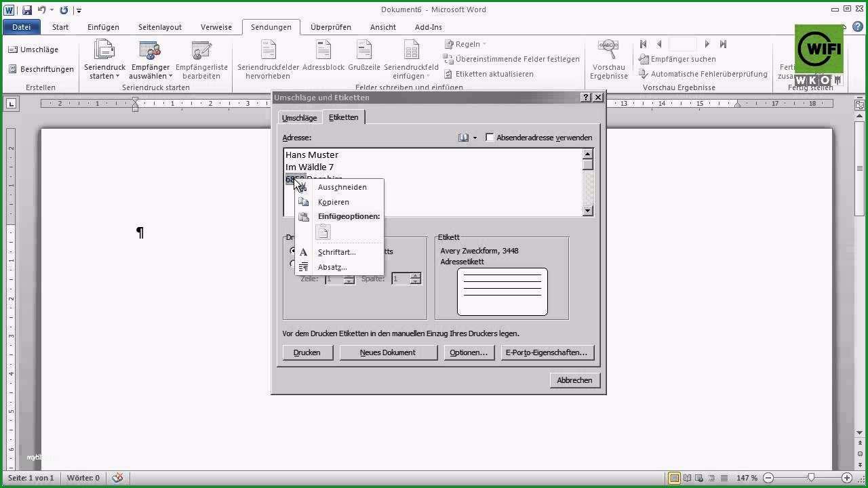Click the Abbrechen button
Viewport: 868px width, 488px height.
click(574, 380)
